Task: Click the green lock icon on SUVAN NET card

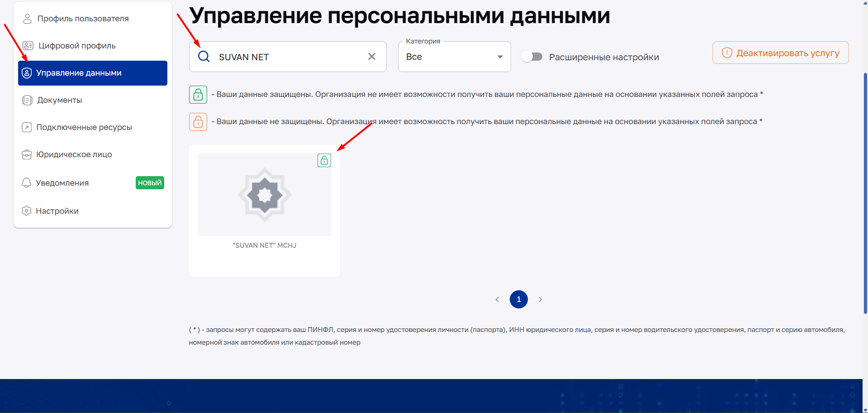Action: tap(324, 160)
